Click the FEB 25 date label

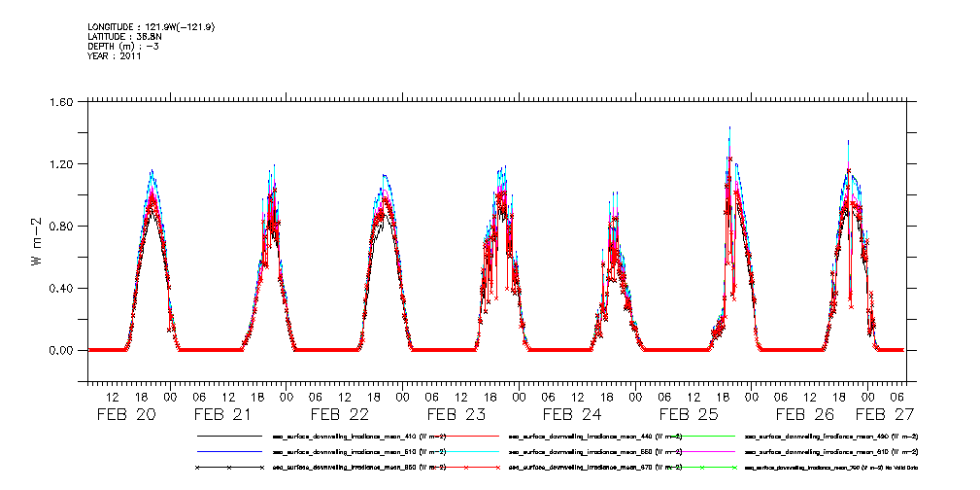tap(689, 414)
